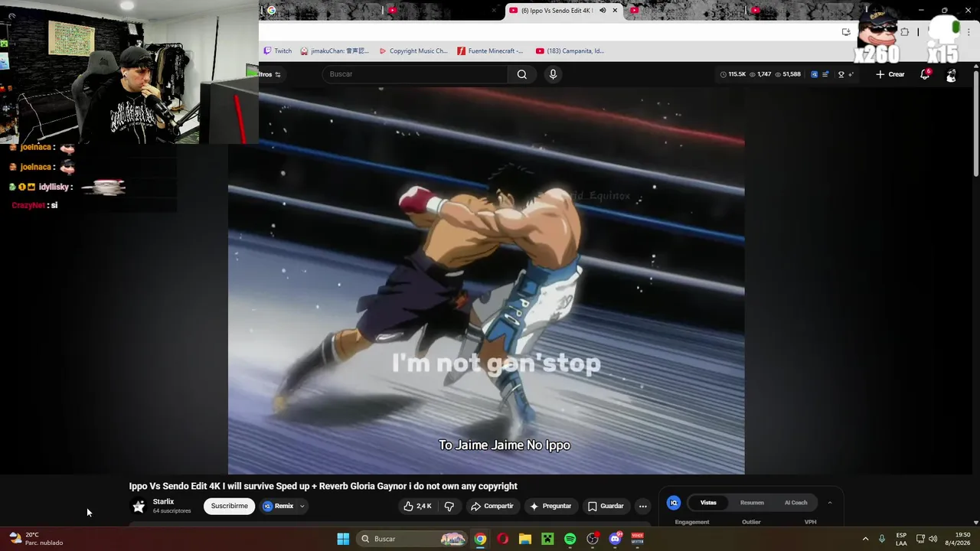The image size is (980, 551).
Task: Select the Vistas tab in the panel
Action: 708,503
